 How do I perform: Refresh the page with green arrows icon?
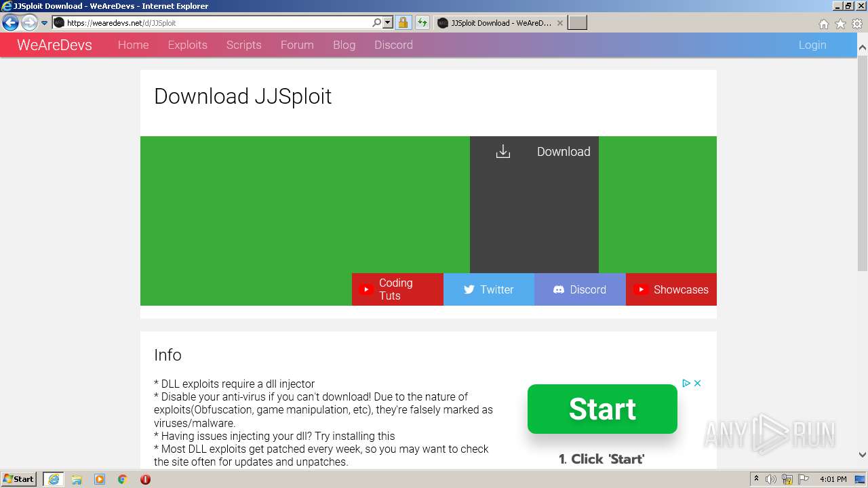(x=422, y=23)
